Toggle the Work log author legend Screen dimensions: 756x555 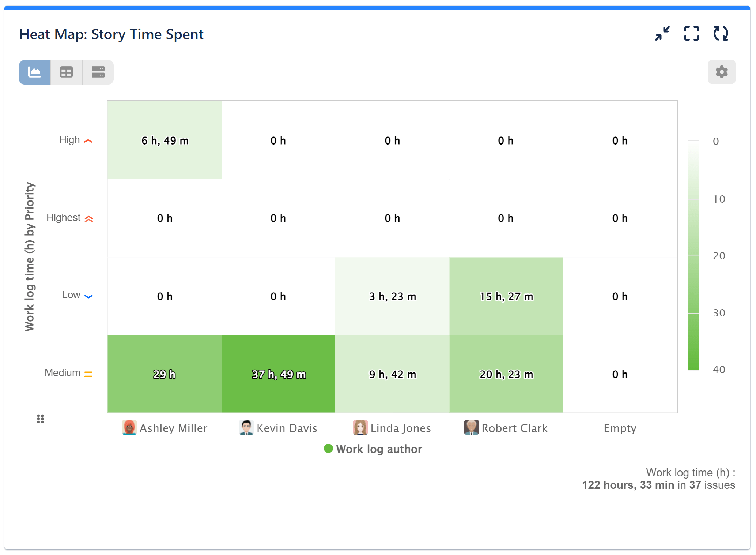(x=373, y=449)
